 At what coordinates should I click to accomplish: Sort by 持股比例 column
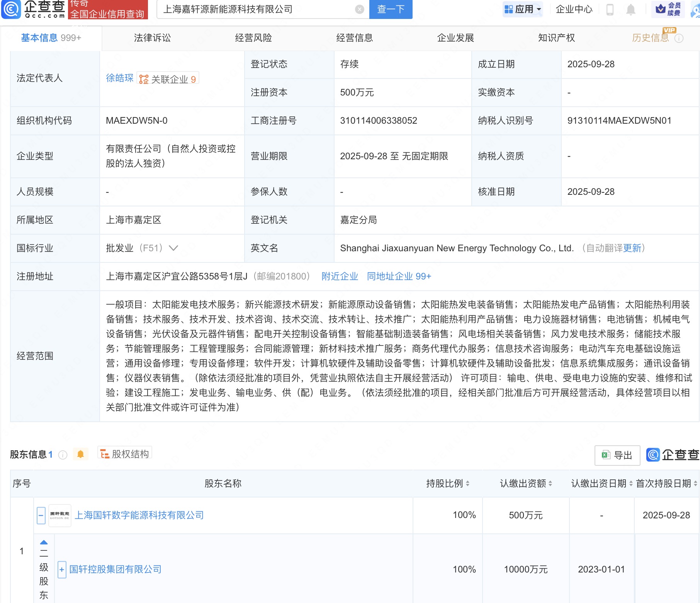pyautogui.click(x=447, y=484)
